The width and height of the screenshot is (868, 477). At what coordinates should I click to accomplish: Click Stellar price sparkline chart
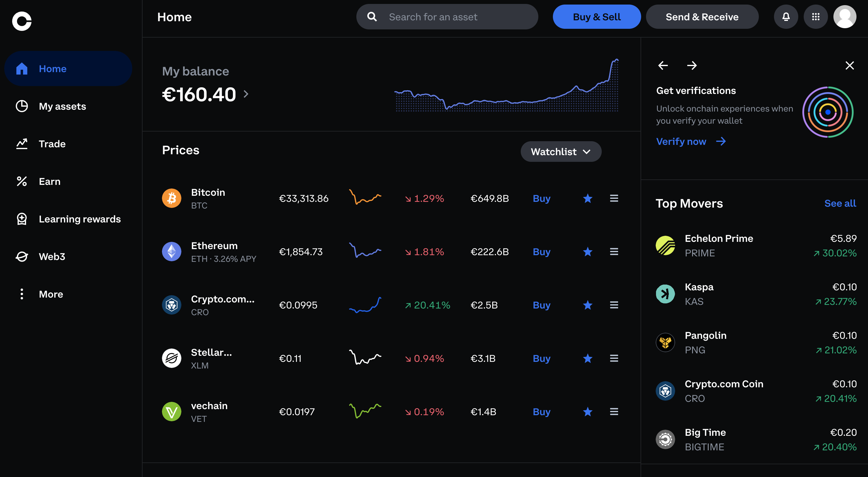pos(365,357)
